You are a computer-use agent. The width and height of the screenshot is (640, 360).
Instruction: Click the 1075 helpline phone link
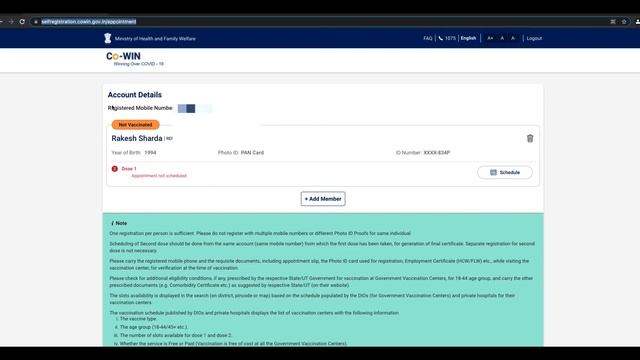coord(447,38)
